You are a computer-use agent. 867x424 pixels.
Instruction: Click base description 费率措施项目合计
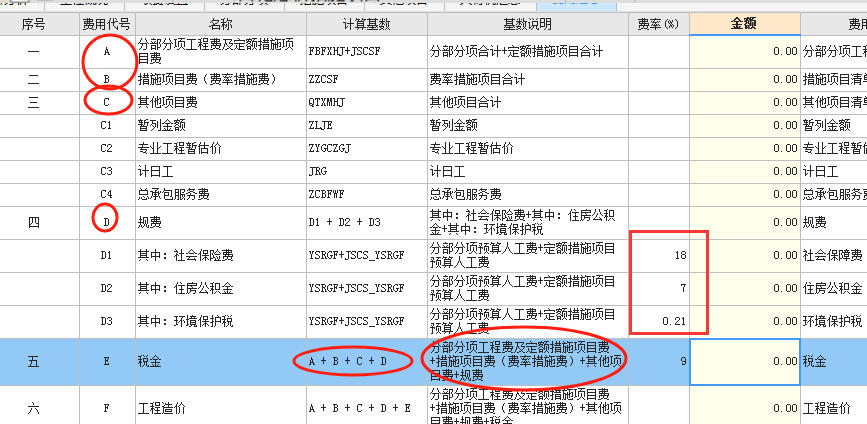(527, 80)
